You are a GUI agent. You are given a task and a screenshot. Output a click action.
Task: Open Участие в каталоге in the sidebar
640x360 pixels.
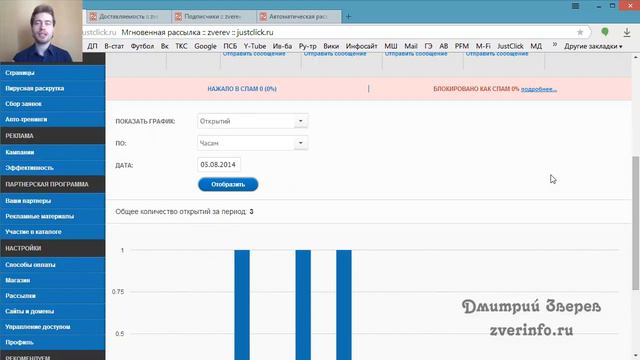(x=53, y=231)
